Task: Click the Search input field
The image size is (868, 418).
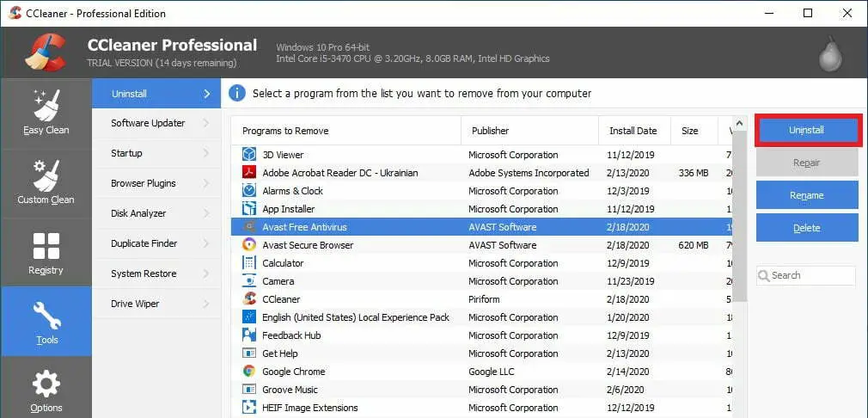Action: click(x=805, y=275)
